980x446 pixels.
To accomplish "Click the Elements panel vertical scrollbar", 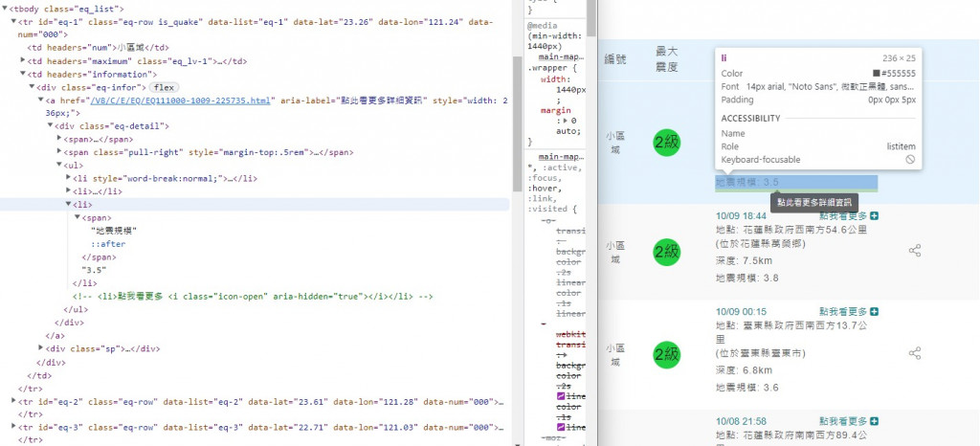I will 517,125.
